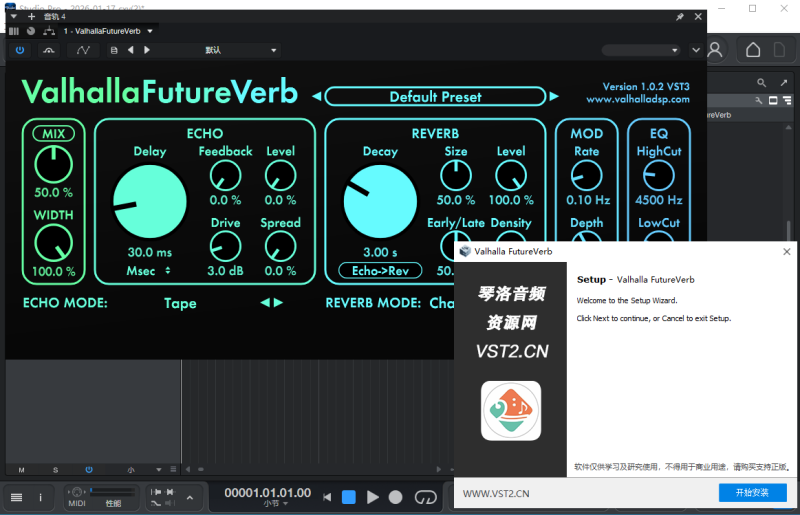Open the hamburger menu in transport bar
This screenshot has height=515, width=800.
[16, 497]
